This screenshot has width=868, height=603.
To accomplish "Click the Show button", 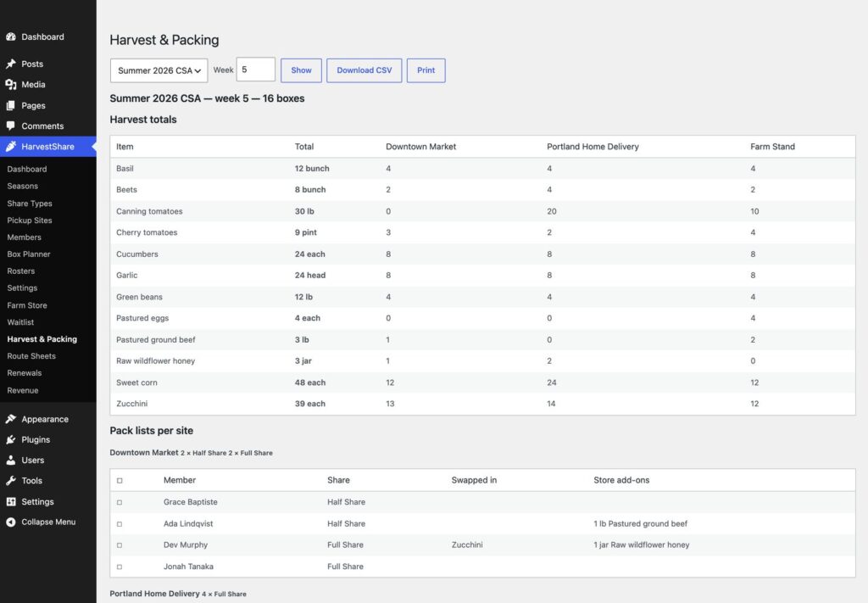I will 301,70.
